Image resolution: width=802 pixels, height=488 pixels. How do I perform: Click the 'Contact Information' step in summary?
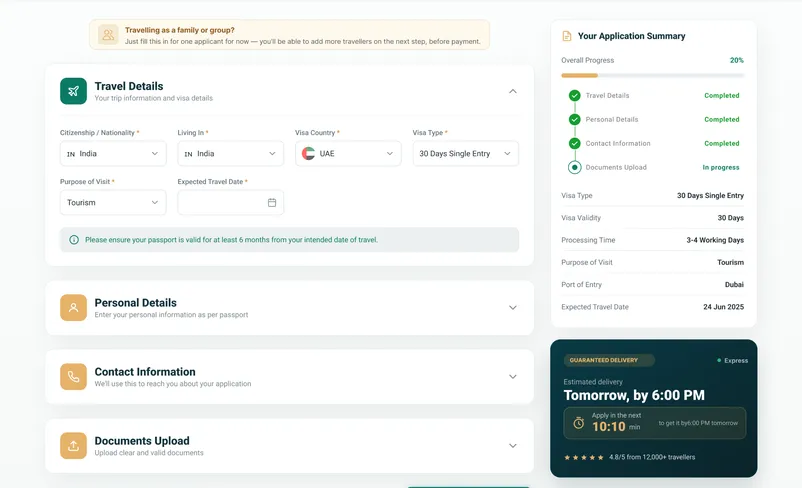(618, 144)
